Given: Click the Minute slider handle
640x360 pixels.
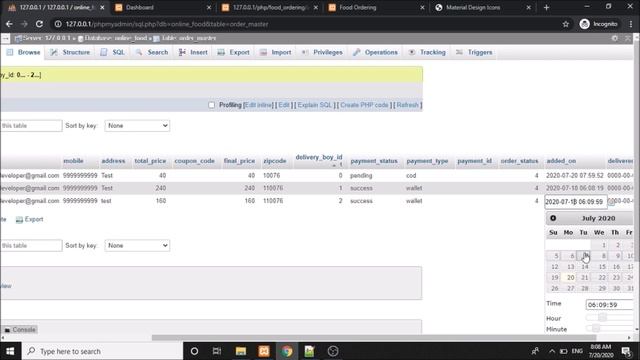Looking at the screenshot, I should (x=596, y=328).
